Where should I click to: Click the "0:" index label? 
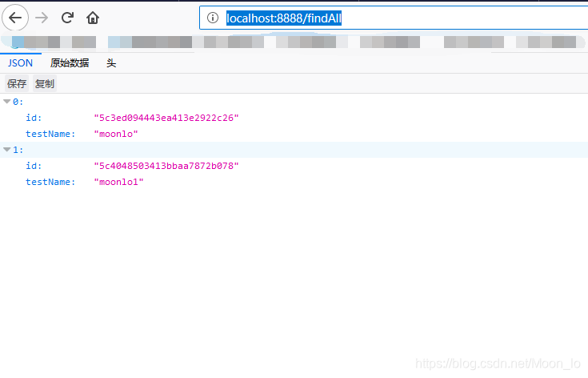click(x=18, y=102)
